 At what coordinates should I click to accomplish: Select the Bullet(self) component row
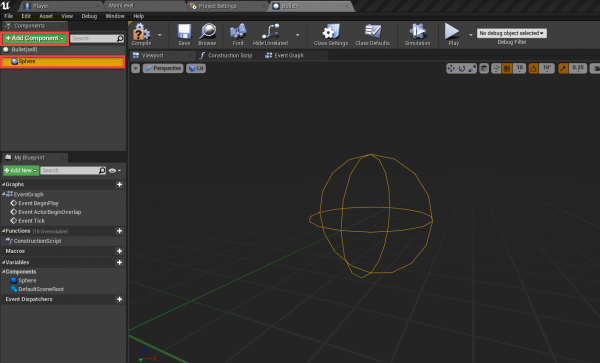[63, 49]
